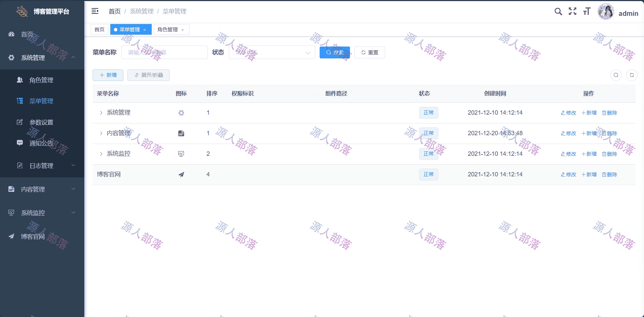Expand the 系统管理 table row
Screen dimensions: 644x317
point(101,113)
